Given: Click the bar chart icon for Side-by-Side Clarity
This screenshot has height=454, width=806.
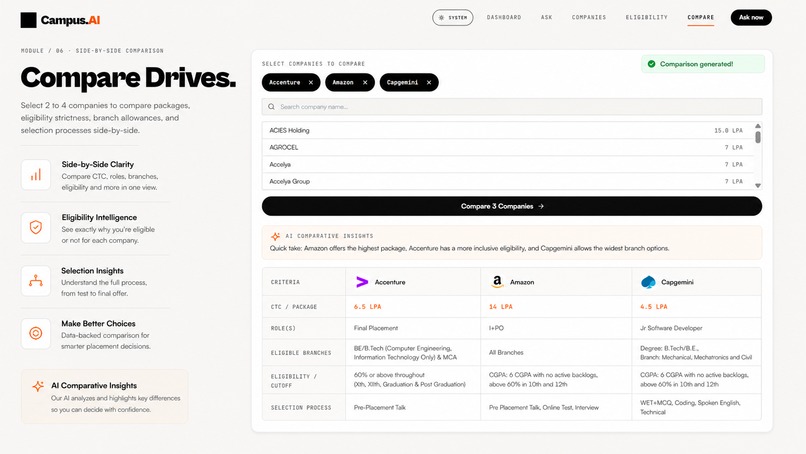Looking at the screenshot, I should point(35,175).
